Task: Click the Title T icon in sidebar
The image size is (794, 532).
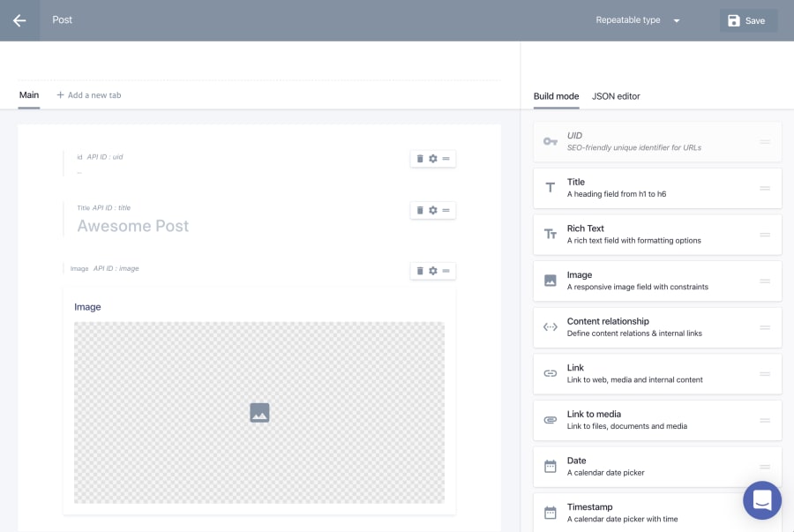Action: coord(551,188)
